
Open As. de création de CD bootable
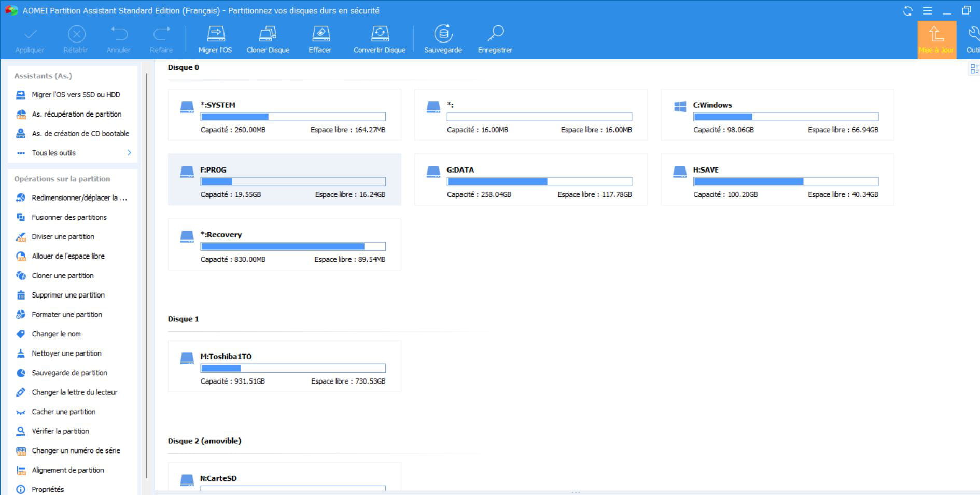point(72,134)
